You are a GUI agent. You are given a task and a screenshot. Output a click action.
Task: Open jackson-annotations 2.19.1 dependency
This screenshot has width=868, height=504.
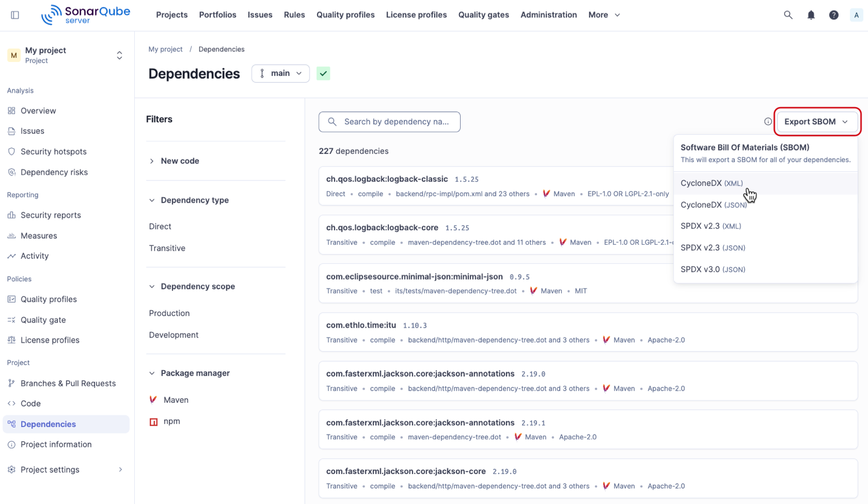pyautogui.click(x=421, y=423)
